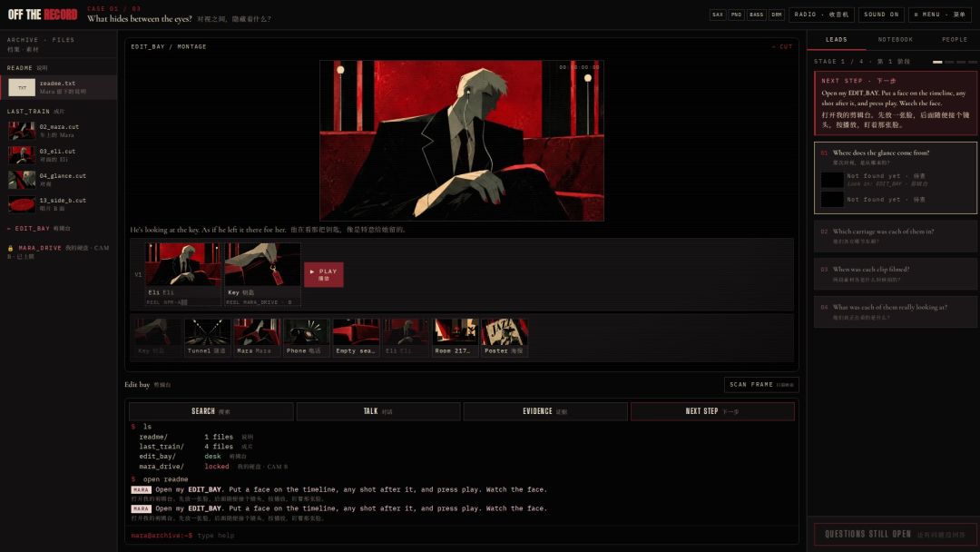Select the SEARCH action tab
The height and width of the screenshot is (552, 980).
click(x=211, y=411)
